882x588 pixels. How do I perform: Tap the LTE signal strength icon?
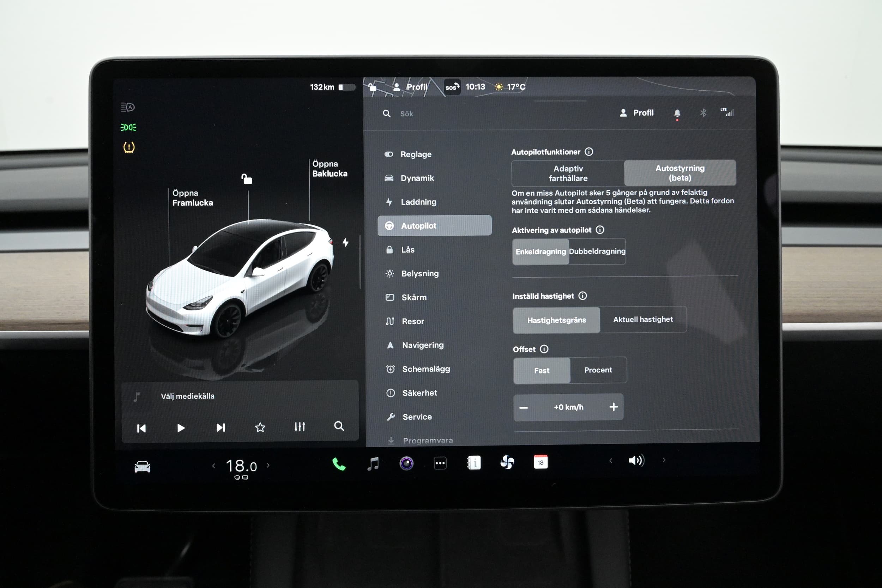[x=727, y=112]
